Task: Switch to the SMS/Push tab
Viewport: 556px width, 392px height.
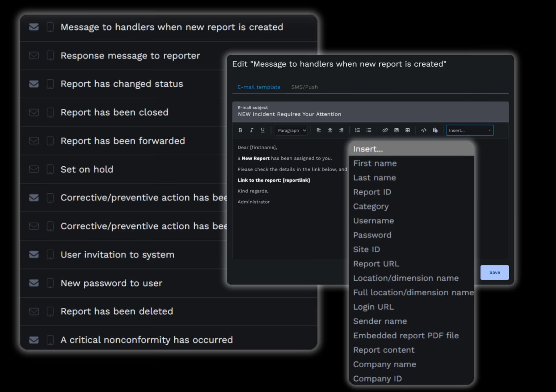Action: pyautogui.click(x=304, y=87)
